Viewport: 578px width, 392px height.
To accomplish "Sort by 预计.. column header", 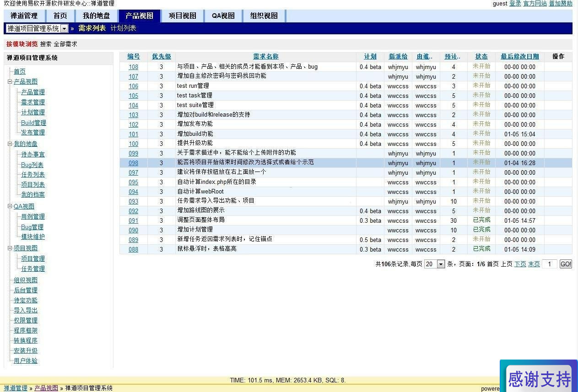I will [x=453, y=57].
